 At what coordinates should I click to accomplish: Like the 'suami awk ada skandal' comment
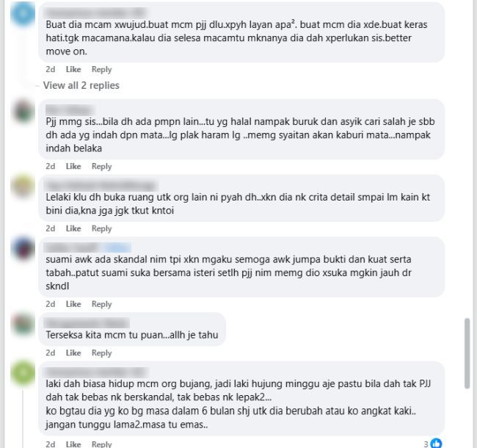[x=73, y=304]
